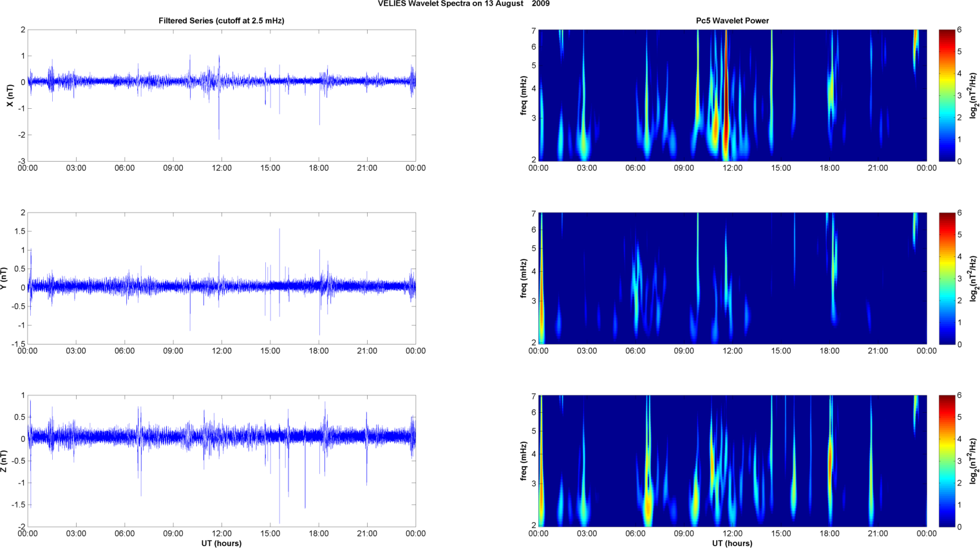Click the "12:00" tick under the Y-row spectrogram
The width and height of the screenshot is (980, 548).
732,351
